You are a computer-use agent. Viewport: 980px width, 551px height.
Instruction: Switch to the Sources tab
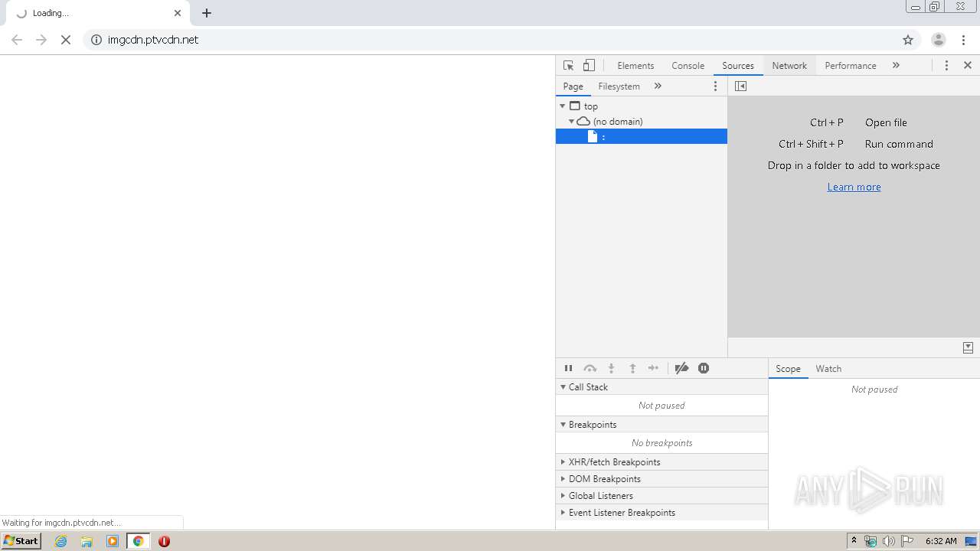pyautogui.click(x=738, y=66)
